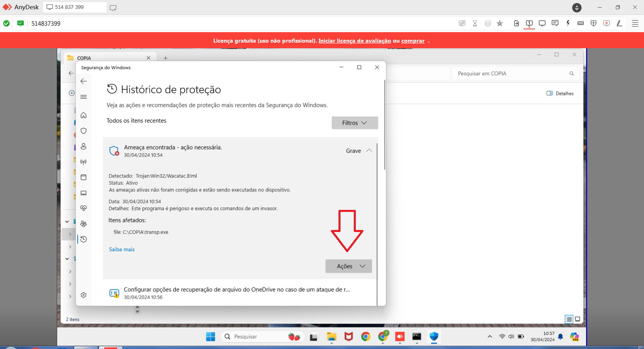
Task: Open AnyDesk display settings monitor icon
Action: coord(542,23)
